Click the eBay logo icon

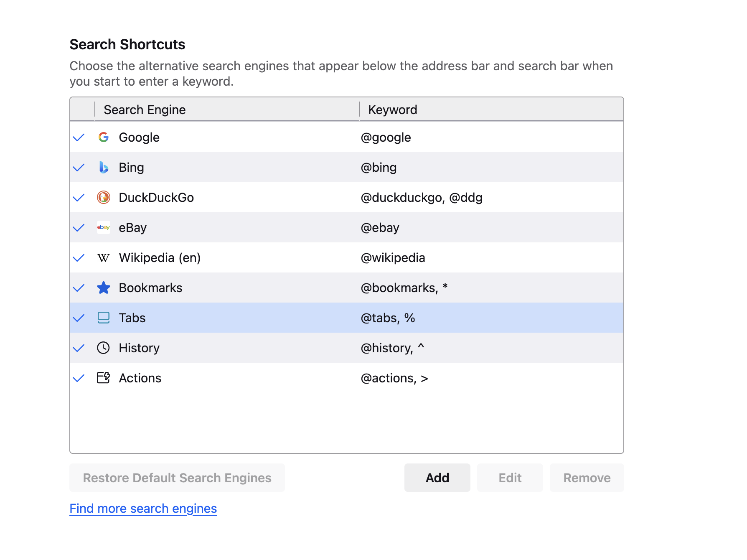pyautogui.click(x=103, y=227)
